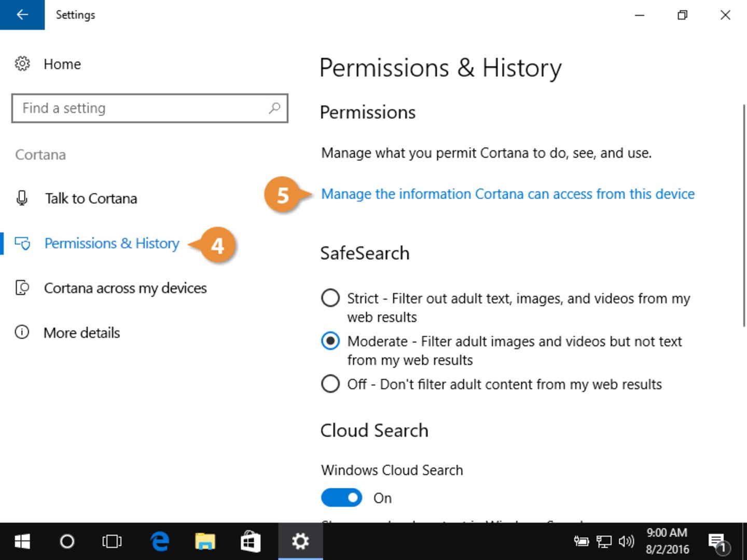Viewport: 747px width, 560px height.
Task: Click the battery power tray icon
Action: coord(582,541)
